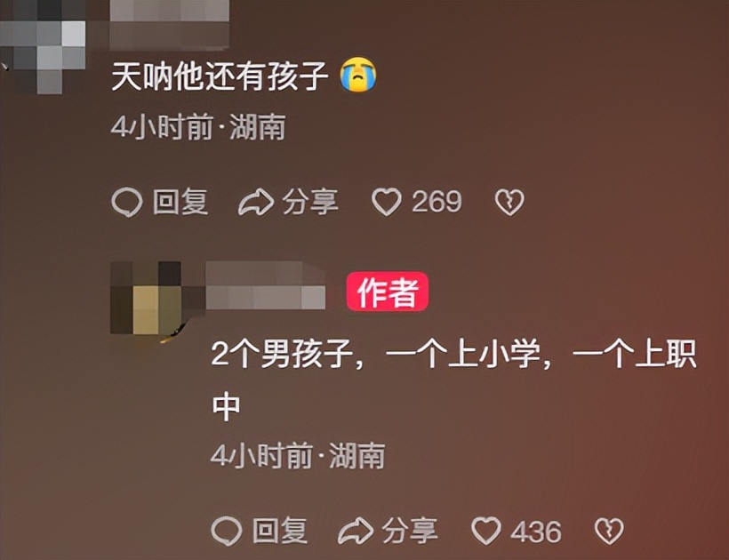Dislike the first comment with broken heart
Viewport: 729px width, 560px height.
[509, 202]
